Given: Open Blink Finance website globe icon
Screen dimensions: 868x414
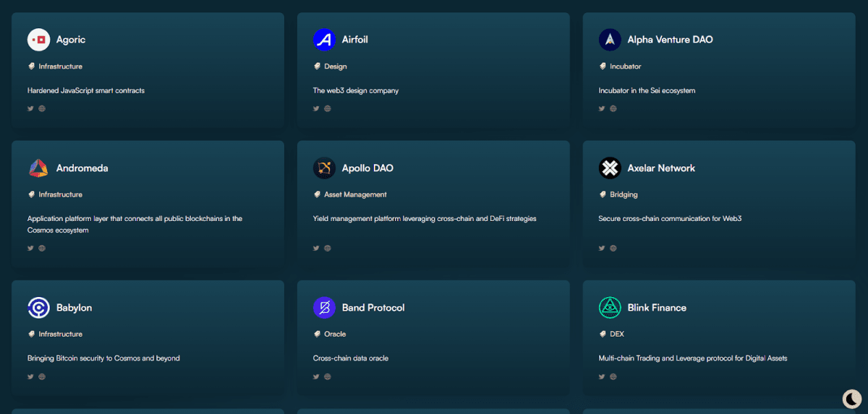Looking at the screenshot, I should [613, 376].
